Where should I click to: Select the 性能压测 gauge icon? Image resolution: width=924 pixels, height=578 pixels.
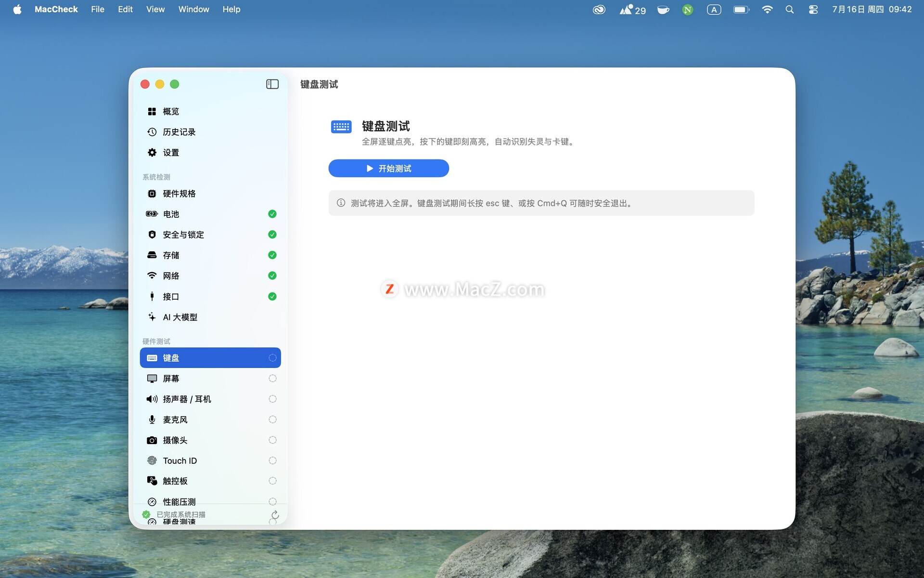click(152, 501)
